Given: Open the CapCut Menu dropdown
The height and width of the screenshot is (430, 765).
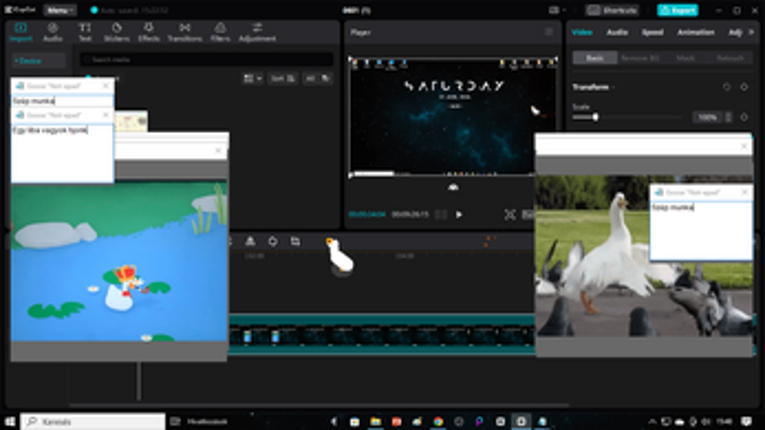Looking at the screenshot, I should click(x=60, y=10).
